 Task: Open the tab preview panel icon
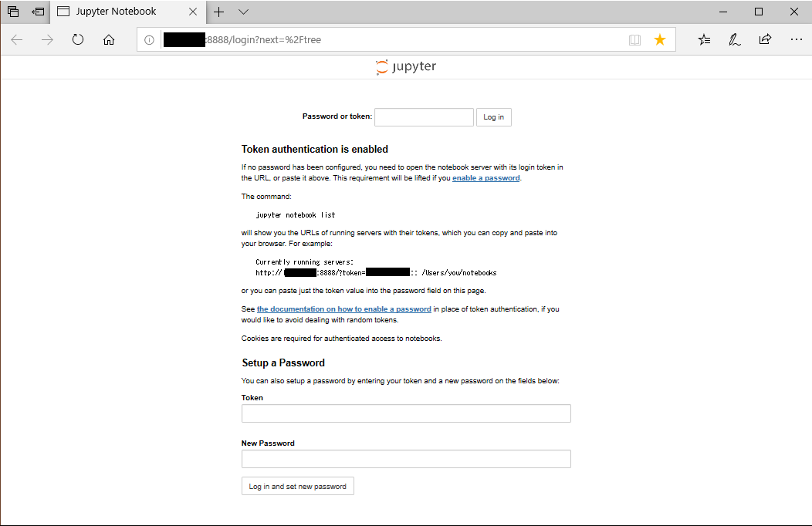coord(13,12)
